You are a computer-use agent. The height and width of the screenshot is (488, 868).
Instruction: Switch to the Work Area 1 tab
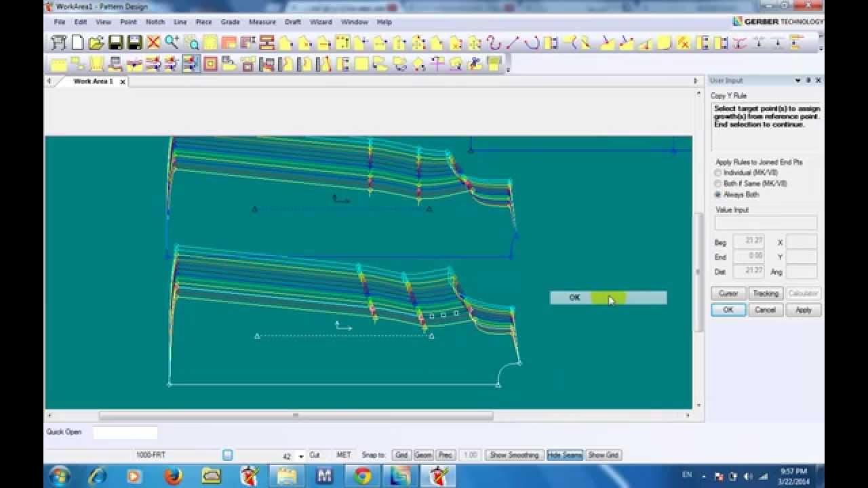pyautogui.click(x=93, y=81)
